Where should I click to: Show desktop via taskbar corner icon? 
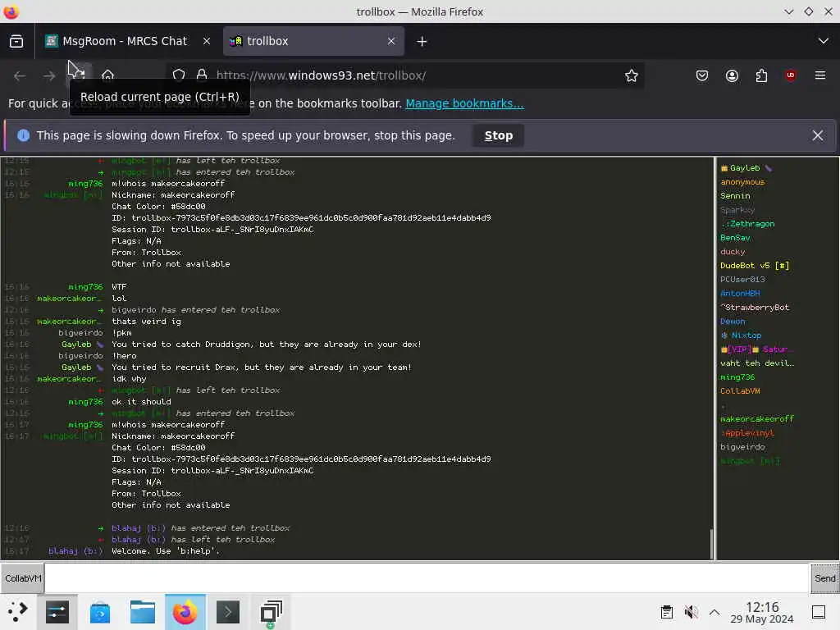pyautogui.click(x=819, y=612)
